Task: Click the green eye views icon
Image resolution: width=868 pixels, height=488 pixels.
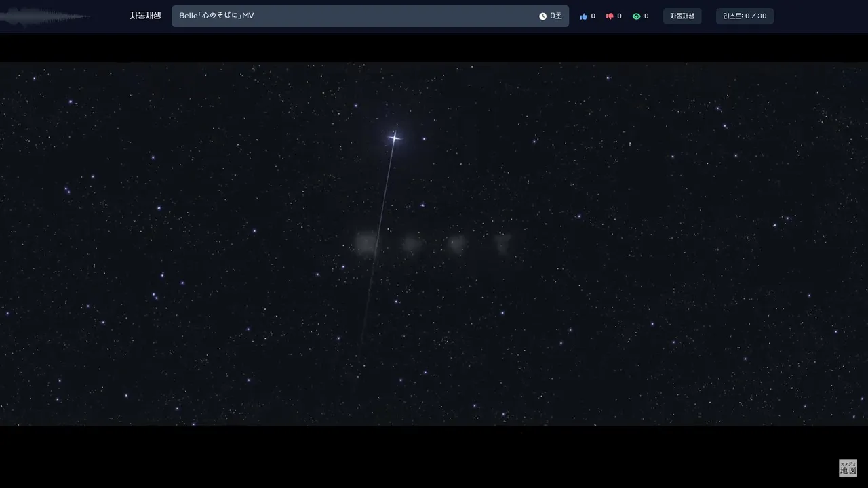Action: click(636, 16)
